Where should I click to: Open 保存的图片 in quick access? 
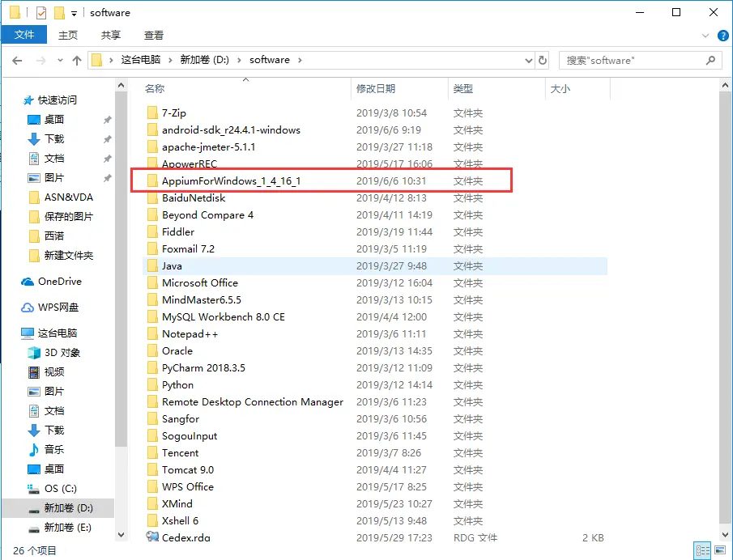(61, 217)
